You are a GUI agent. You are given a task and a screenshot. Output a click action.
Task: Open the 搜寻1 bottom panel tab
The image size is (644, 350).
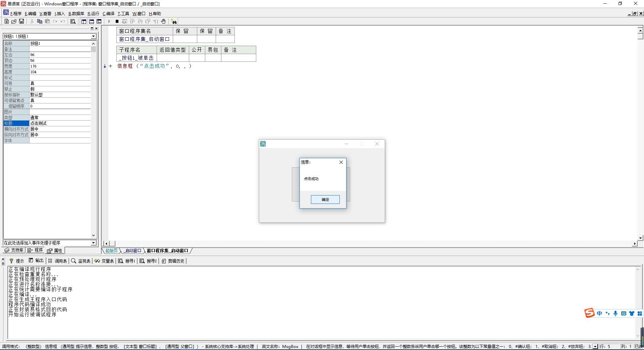(127, 261)
